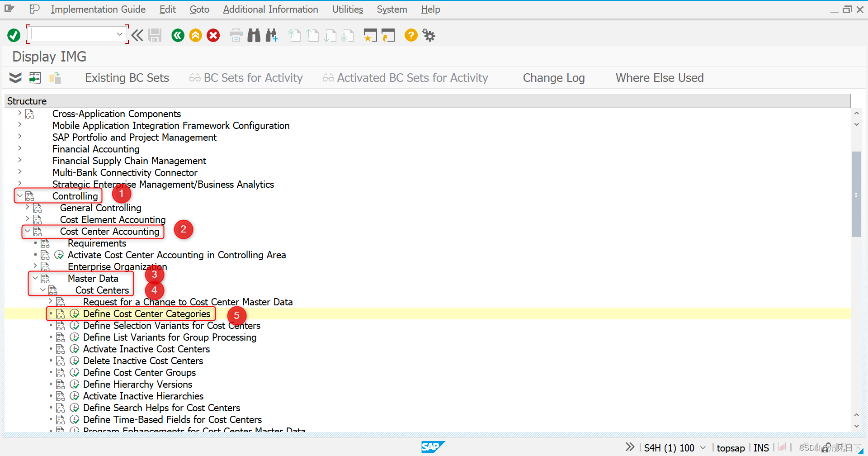Click the BC Sets for Activity button

point(246,78)
